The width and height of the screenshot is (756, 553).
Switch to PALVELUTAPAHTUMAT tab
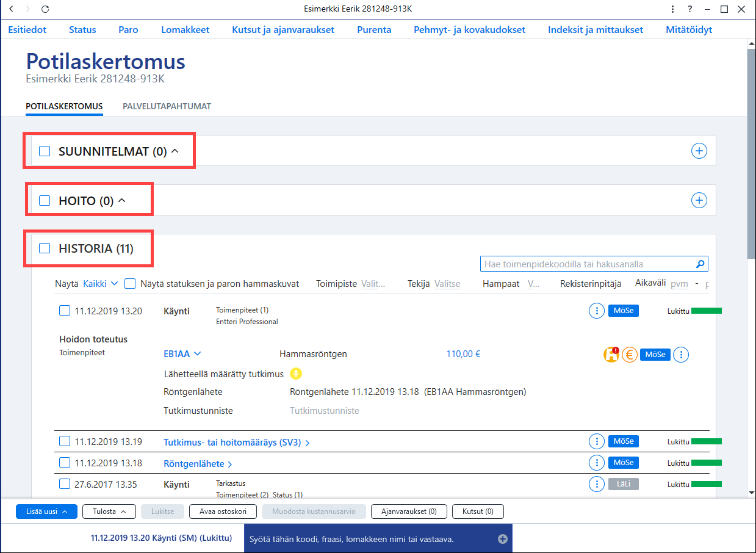coord(167,106)
